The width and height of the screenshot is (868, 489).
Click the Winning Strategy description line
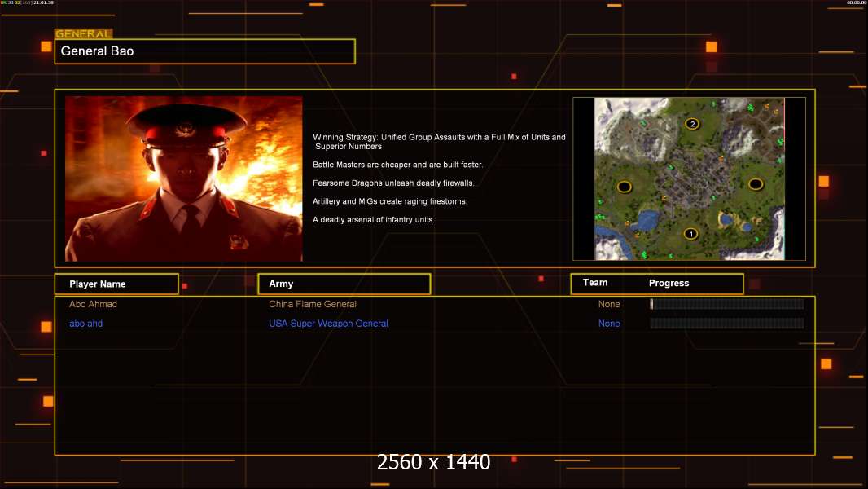coord(439,142)
